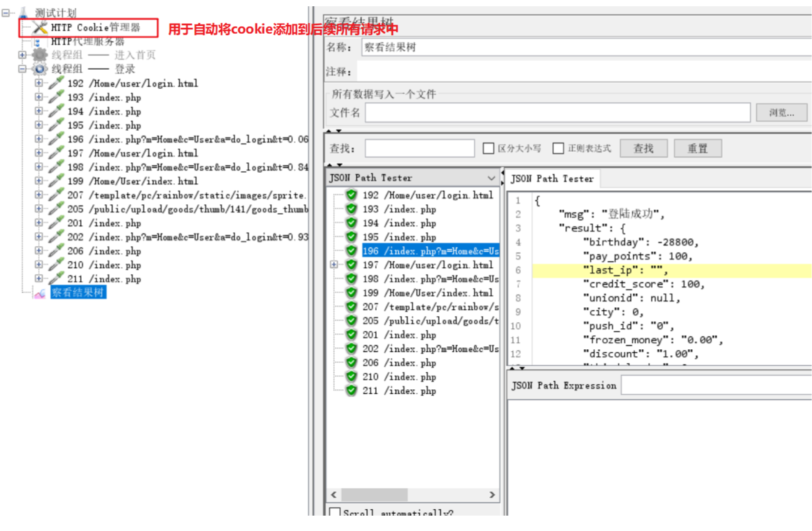This screenshot has height=531, width=812.
Task: Click the HTTP代理服务器 tree icon
Action: tap(38, 42)
